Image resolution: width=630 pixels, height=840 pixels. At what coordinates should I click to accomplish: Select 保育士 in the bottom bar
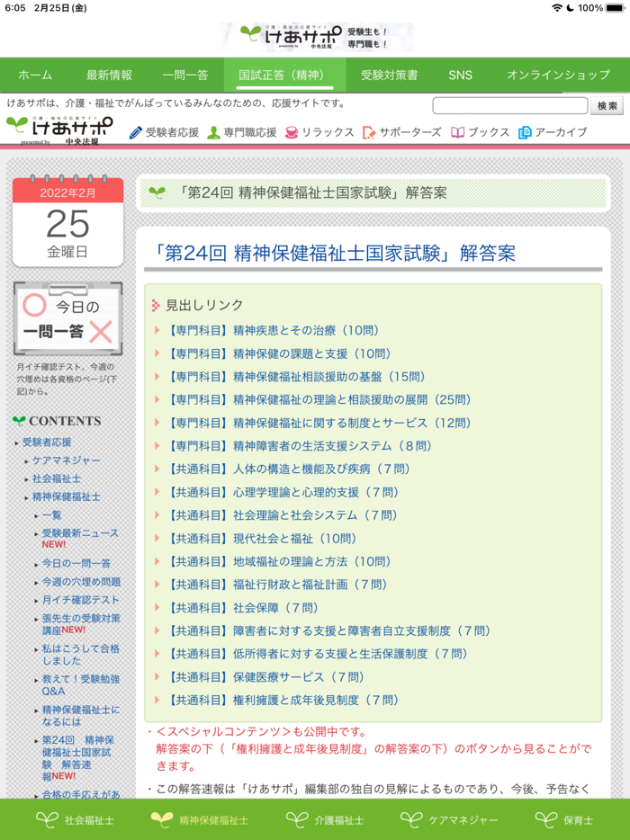(564, 819)
